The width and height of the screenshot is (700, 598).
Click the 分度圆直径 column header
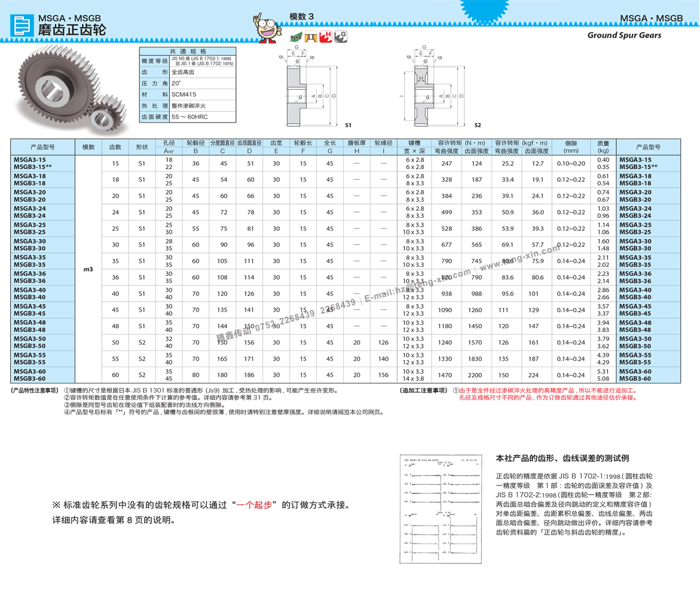pos(222,144)
